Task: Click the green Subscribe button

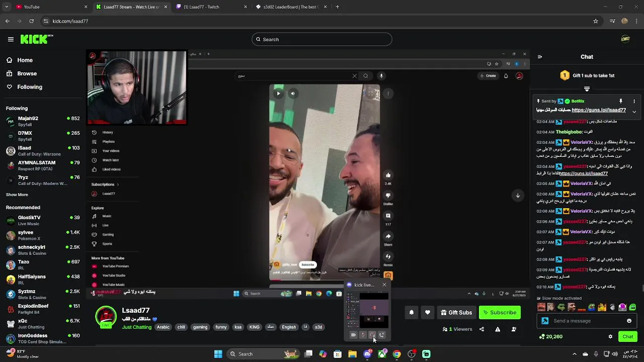Action: (500, 312)
